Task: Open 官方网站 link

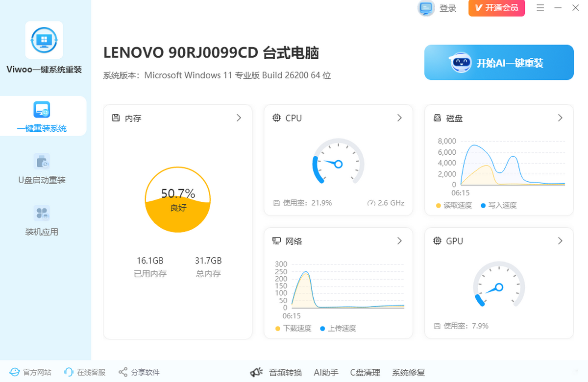Action: coord(37,373)
